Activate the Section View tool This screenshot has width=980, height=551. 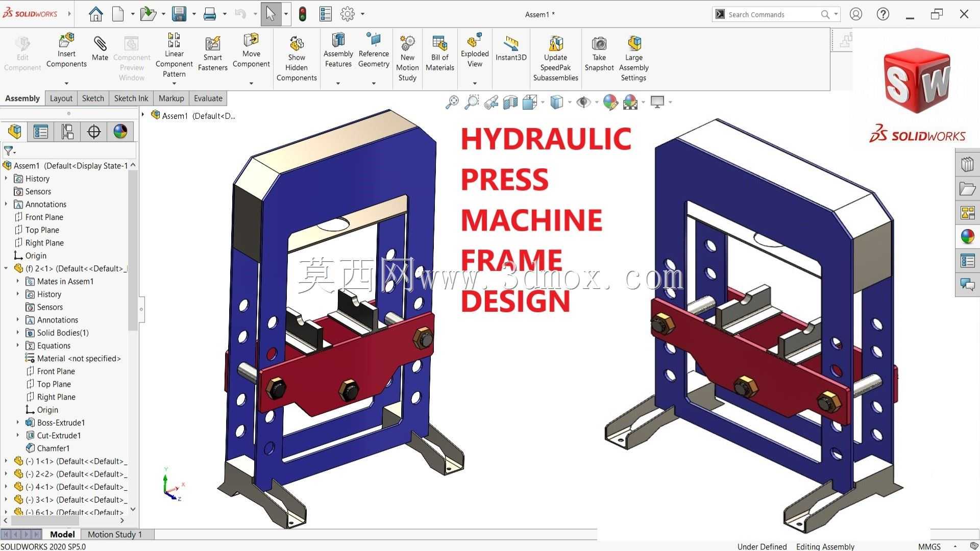click(510, 103)
